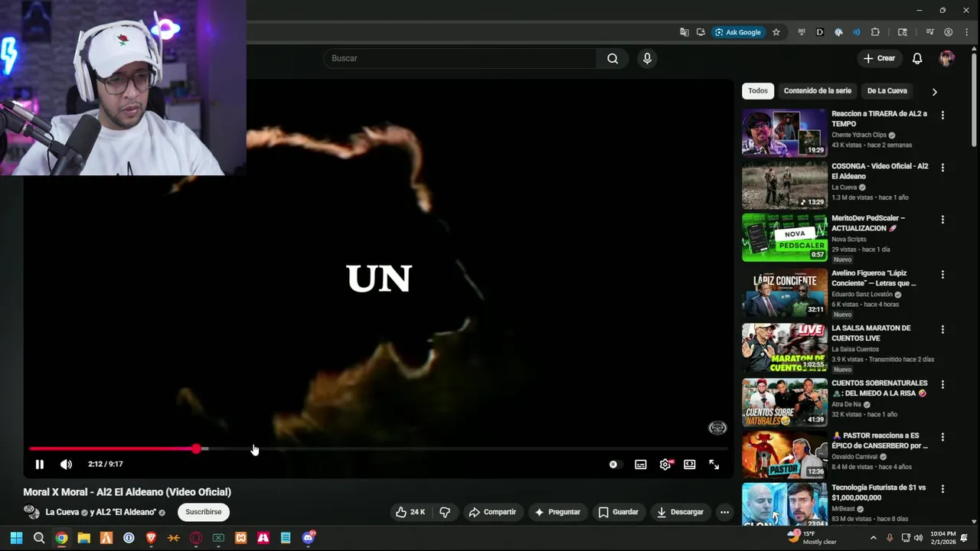980x551 pixels.
Task: Open YouTube notifications bell
Action: pyautogui.click(x=917, y=58)
